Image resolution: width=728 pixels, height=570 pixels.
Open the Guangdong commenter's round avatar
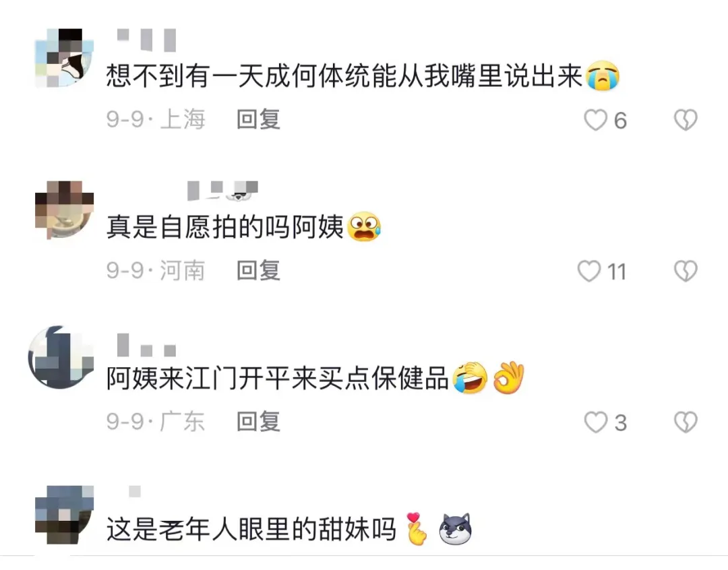click(x=61, y=357)
